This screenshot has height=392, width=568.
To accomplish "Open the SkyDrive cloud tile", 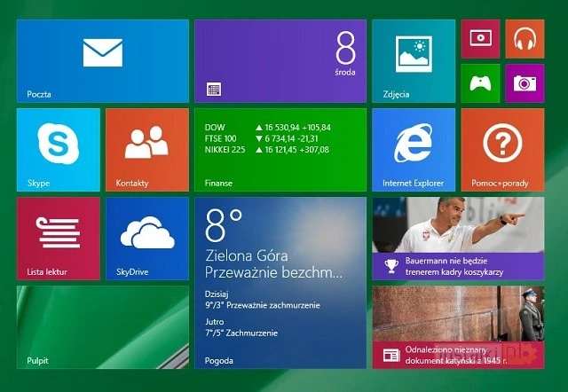I will pos(146,238).
